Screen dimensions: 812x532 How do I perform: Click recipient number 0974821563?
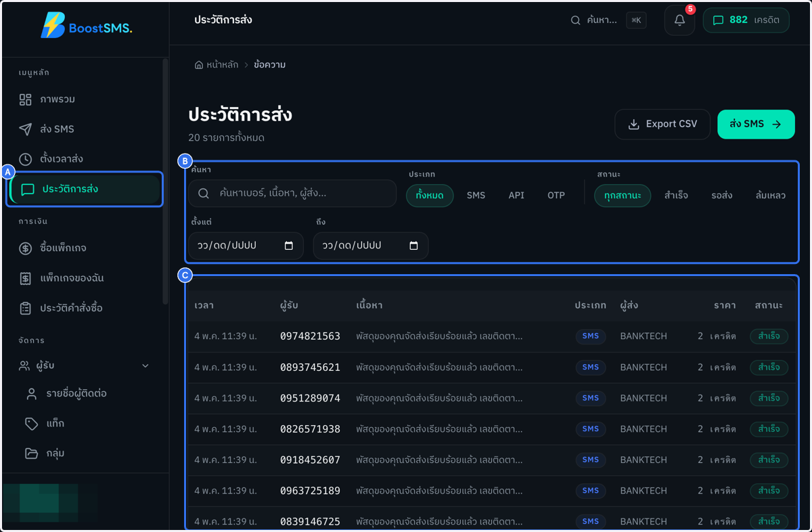point(310,336)
